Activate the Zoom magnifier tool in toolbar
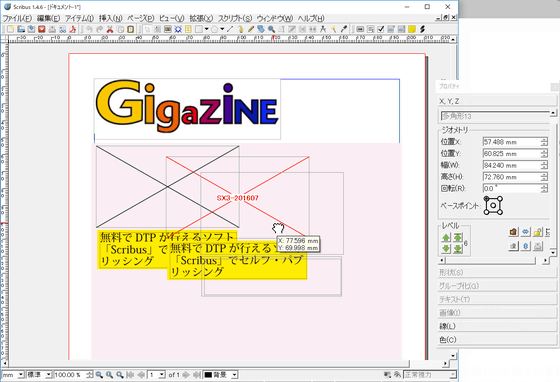The height and width of the screenshot is (382, 560). tap(271, 29)
